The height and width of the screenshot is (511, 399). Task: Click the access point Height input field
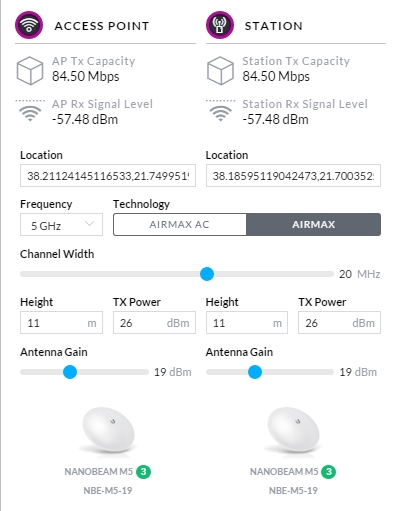pyautogui.click(x=61, y=323)
